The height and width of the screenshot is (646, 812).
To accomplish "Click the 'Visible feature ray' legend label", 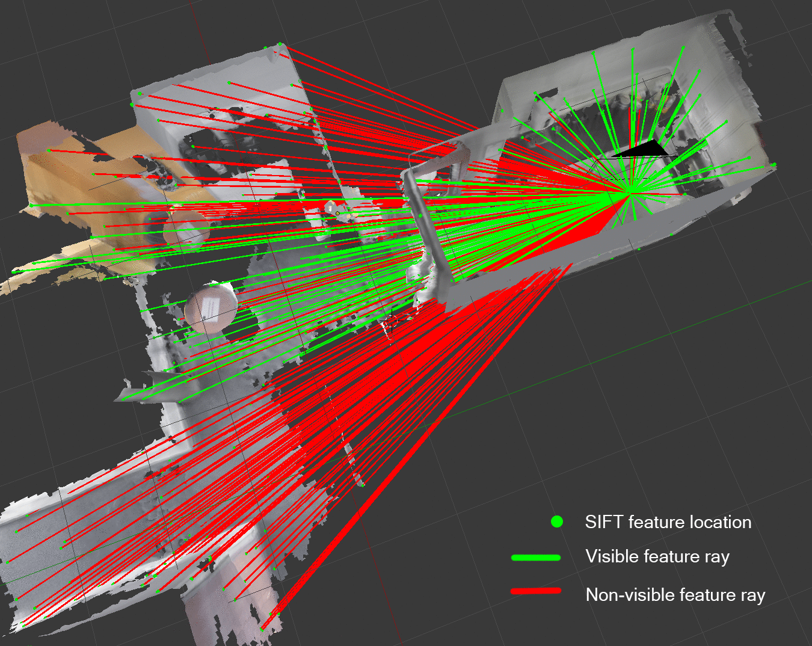I will (x=657, y=557).
